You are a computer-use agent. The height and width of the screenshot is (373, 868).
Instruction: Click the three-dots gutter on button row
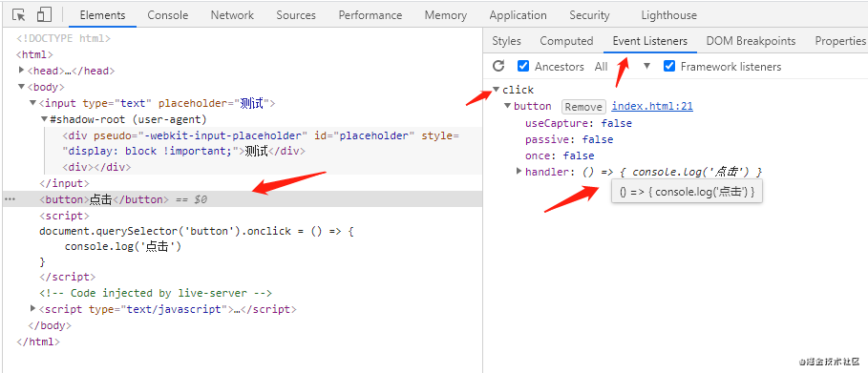tap(10, 199)
